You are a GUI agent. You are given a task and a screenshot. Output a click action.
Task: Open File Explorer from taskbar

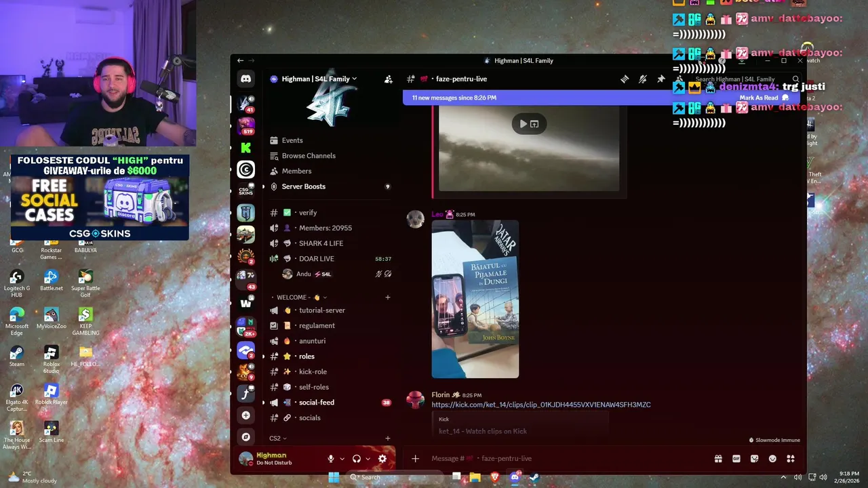[x=475, y=477]
